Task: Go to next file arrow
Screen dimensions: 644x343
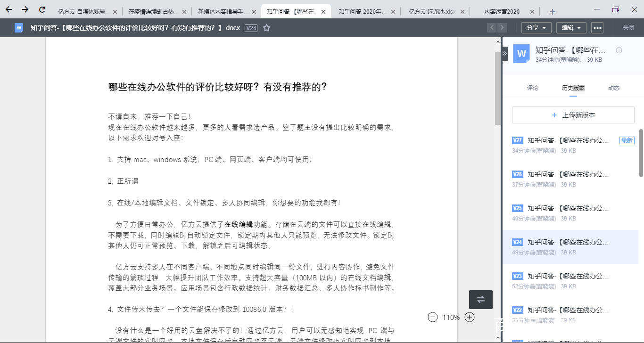Action: pos(502,28)
